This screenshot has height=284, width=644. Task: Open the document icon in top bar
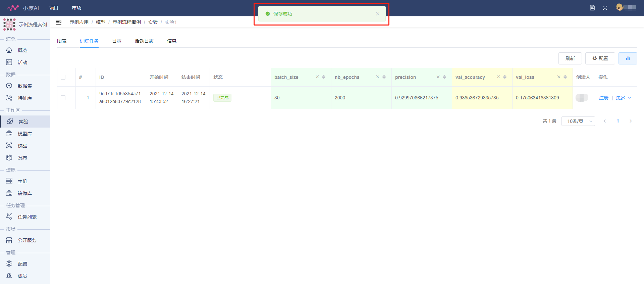[592, 8]
